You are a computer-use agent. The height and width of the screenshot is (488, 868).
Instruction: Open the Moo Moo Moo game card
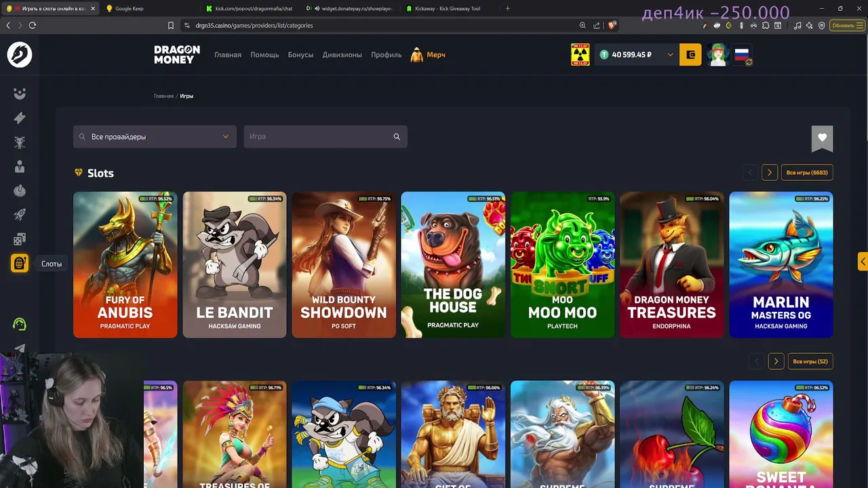[x=562, y=264]
